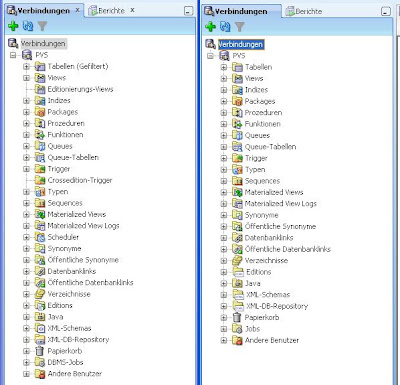Minimize the left Verbindungen panel
The width and height of the screenshot is (400, 385).
[188, 11]
